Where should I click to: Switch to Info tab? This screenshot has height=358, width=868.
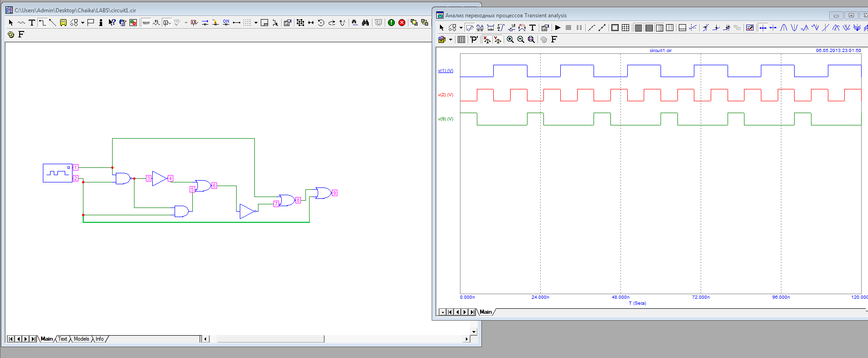(x=99, y=339)
